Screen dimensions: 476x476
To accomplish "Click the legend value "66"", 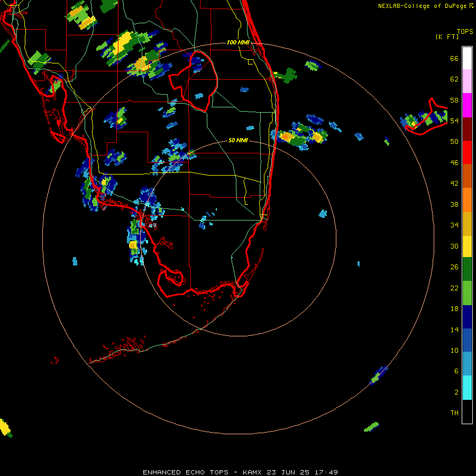I will click(x=454, y=59).
